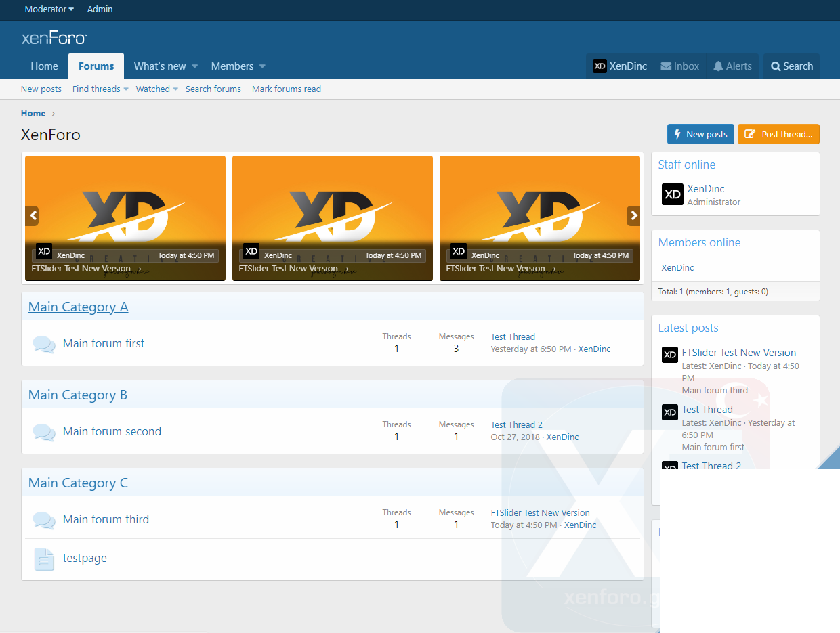Open FTSlider Test New Version in Main forum third row
This screenshot has height=633, width=840.
(541, 512)
